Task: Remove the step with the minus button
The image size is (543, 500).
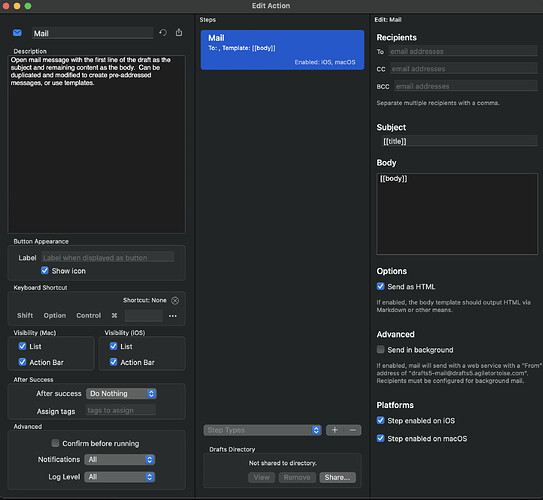Action: point(353,430)
